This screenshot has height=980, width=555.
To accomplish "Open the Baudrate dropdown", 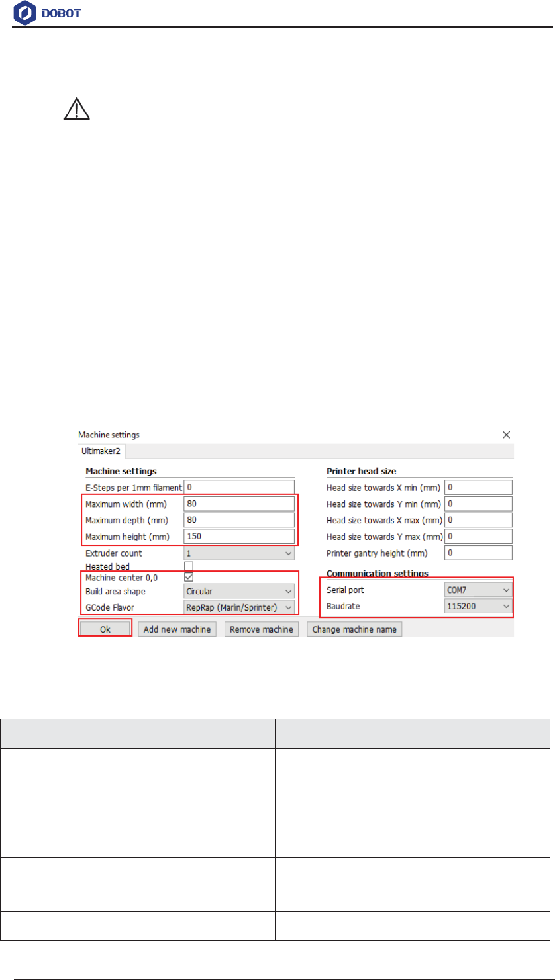I will (x=479, y=605).
